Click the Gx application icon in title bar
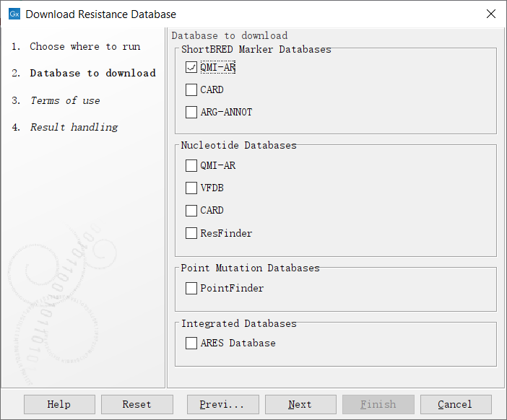This screenshot has width=507, height=420. 14,14
